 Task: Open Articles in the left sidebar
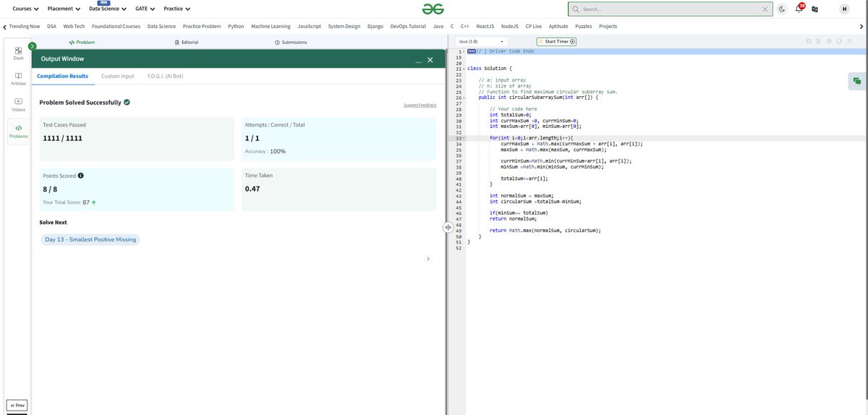tap(18, 79)
